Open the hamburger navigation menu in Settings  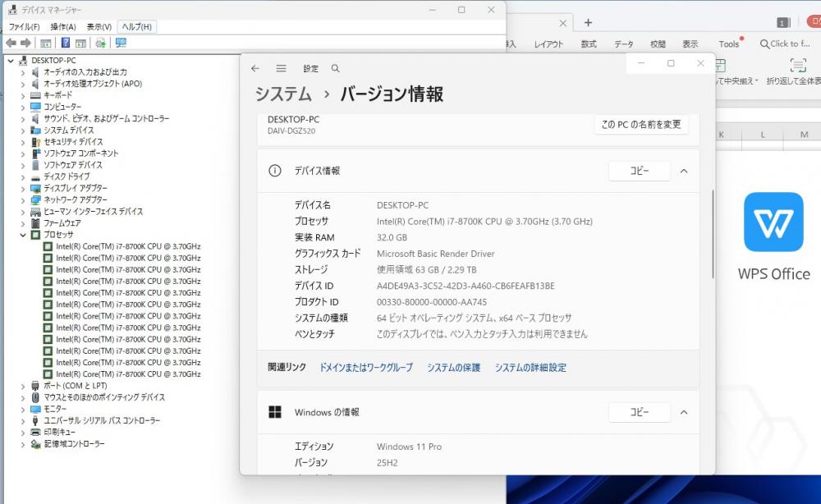(x=281, y=69)
